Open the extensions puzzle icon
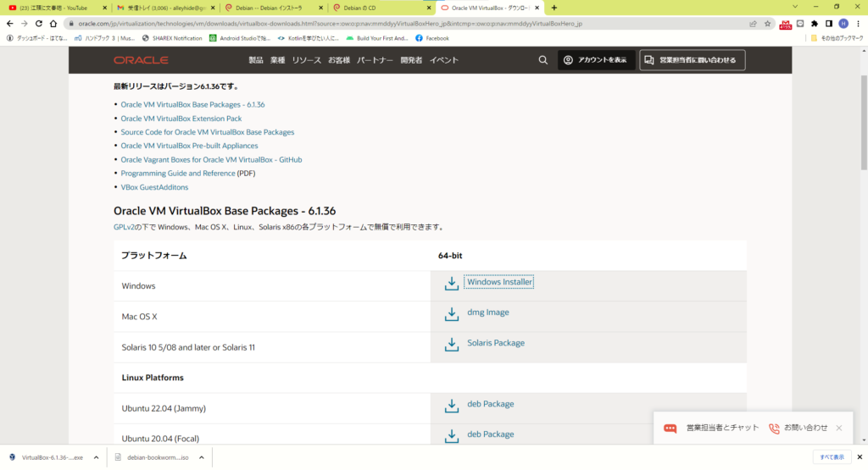 815,24
